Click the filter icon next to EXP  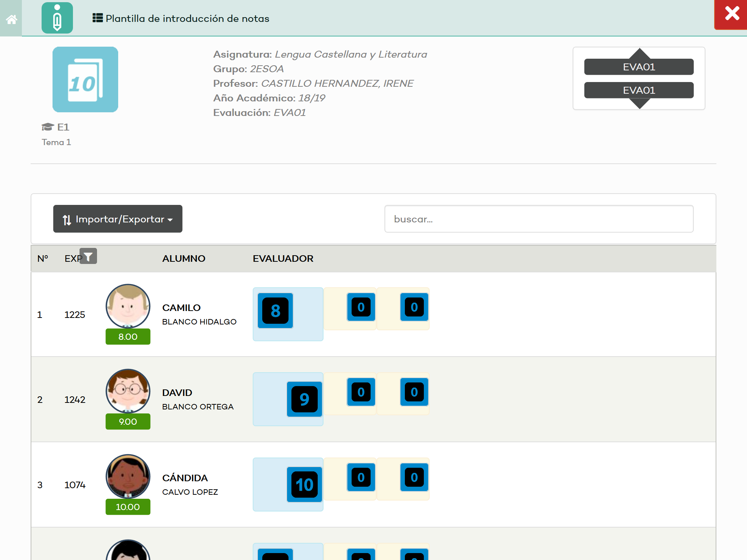[x=88, y=256]
